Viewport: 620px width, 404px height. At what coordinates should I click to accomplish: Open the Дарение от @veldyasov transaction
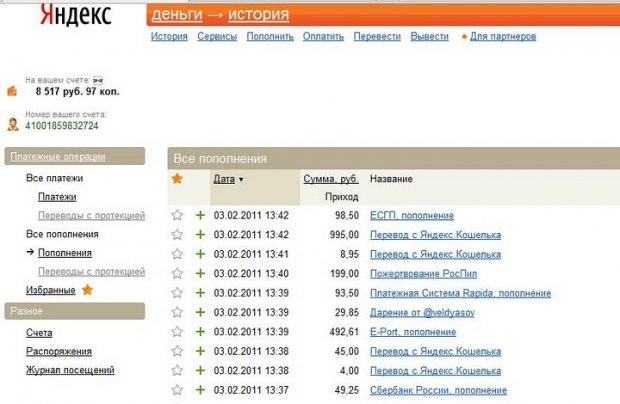click(422, 312)
